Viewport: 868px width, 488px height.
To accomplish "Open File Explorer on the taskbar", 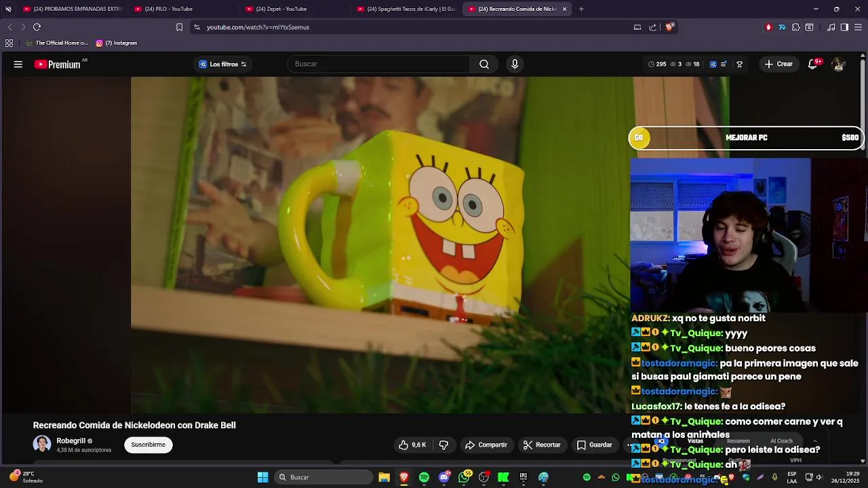I will point(384,477).
